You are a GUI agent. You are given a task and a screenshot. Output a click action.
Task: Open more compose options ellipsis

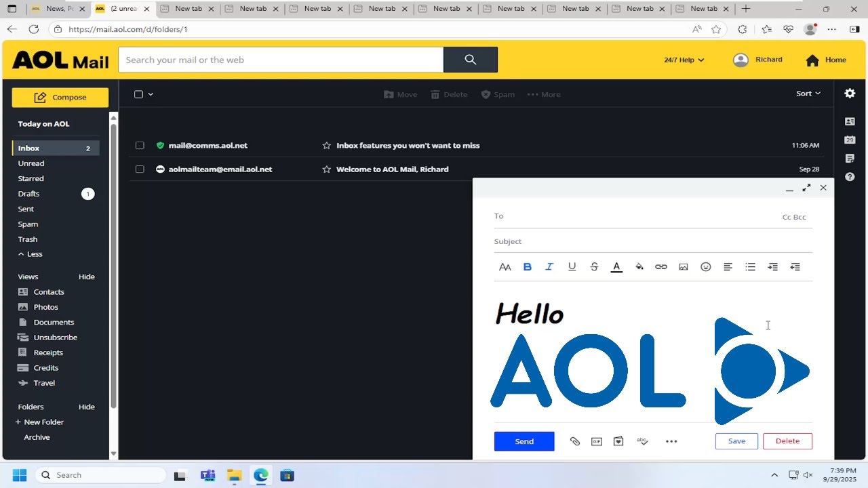(x=671, y=441)
